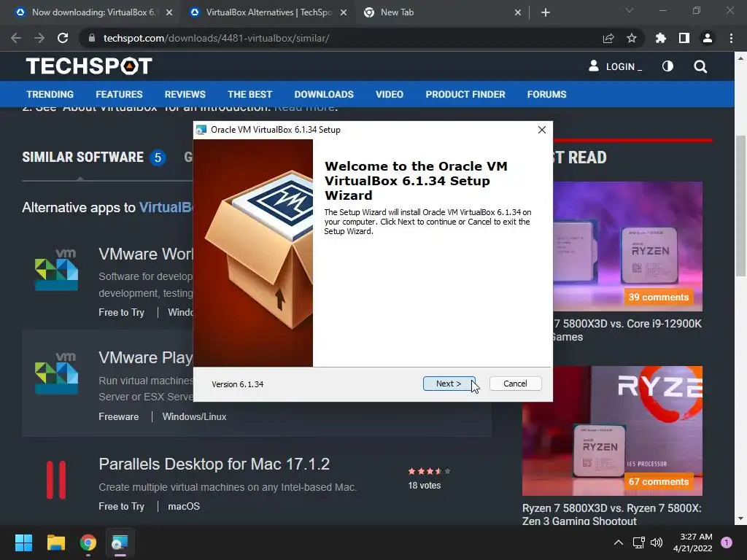Open 'Ryzen 7 5800X3D vs. Ryzen 7 5800X' headline
The image size is (747, 560).
tap(612, 514)
